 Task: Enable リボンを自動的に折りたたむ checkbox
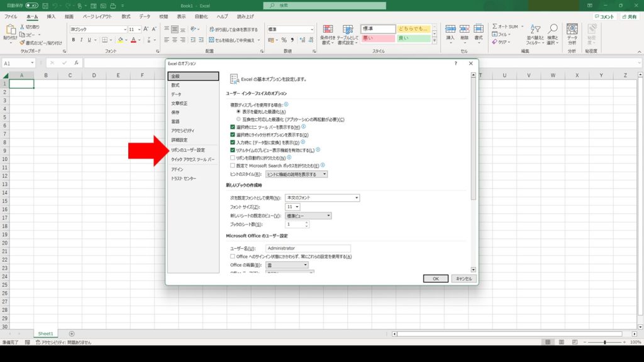click(233, 158)
